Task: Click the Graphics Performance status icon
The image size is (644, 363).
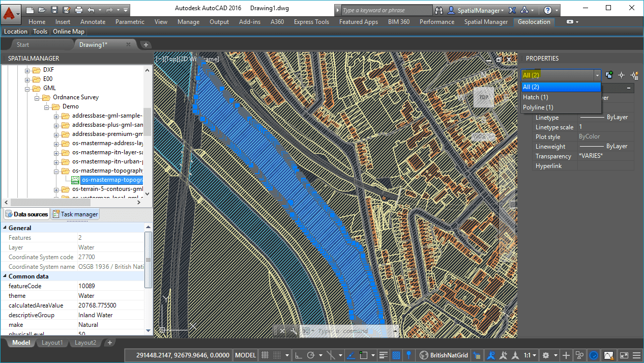Action: 608,355
